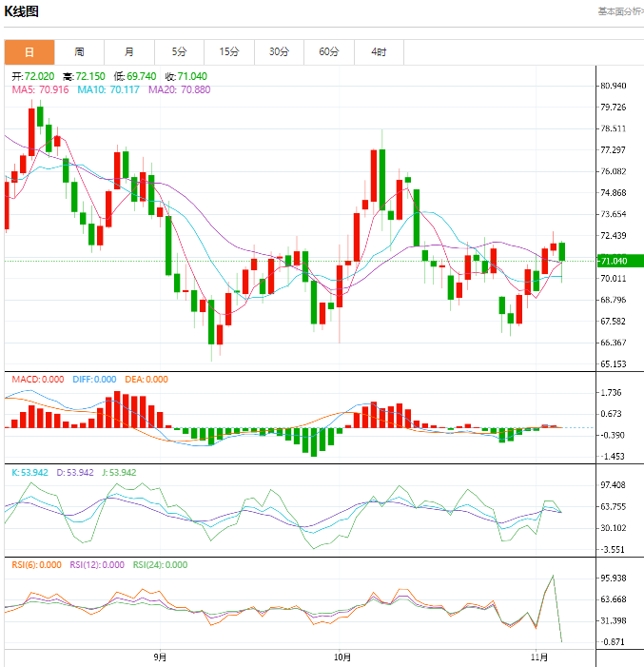This screenshot has width=644, height=667.
Task: Select the 日 (daily) chart tab
Action: (x=29, y=52)
